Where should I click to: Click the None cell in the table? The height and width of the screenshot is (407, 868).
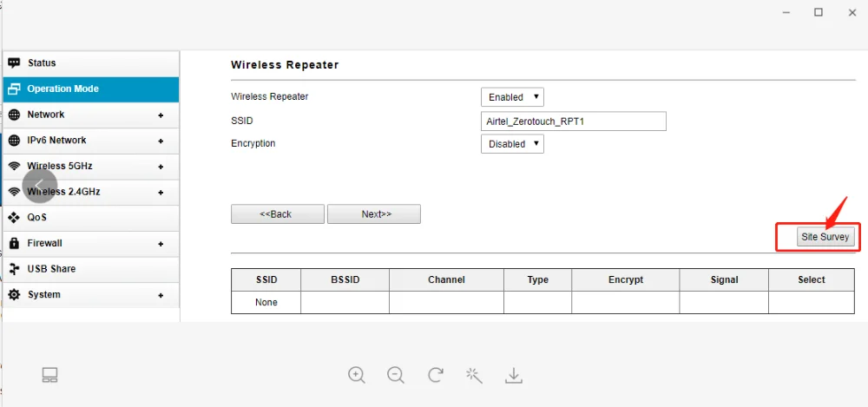[266, 302]
